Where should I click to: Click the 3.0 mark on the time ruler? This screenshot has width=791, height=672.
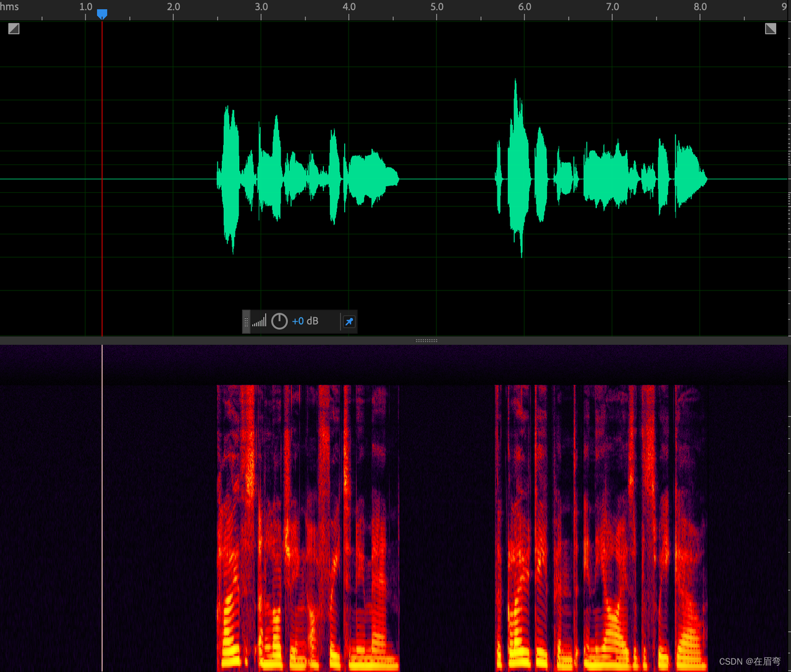coord(261,7)
